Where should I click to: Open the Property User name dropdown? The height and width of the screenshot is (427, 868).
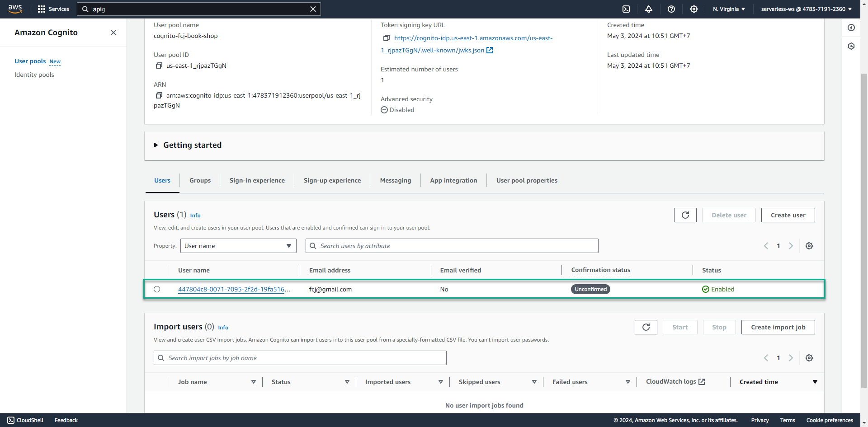point(238,246)
